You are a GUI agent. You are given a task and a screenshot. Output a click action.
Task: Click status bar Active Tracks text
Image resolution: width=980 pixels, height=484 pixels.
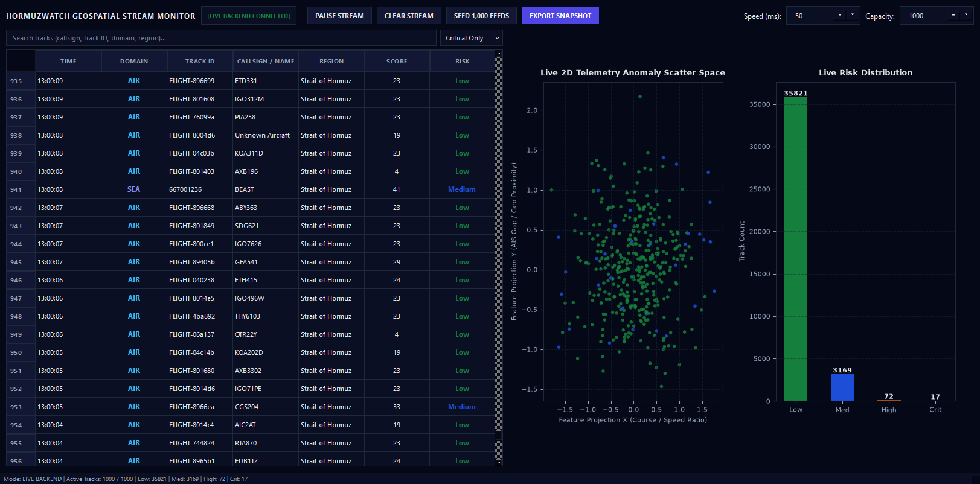[x=100, y=479]
